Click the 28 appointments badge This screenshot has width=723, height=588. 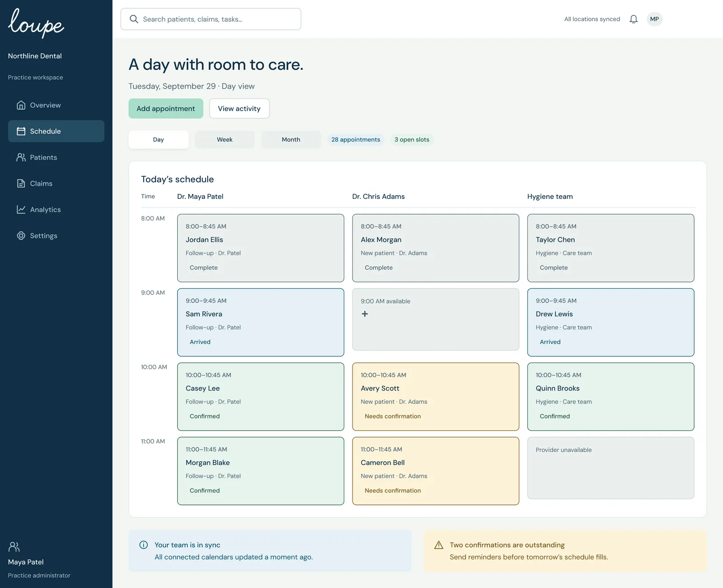356,140
